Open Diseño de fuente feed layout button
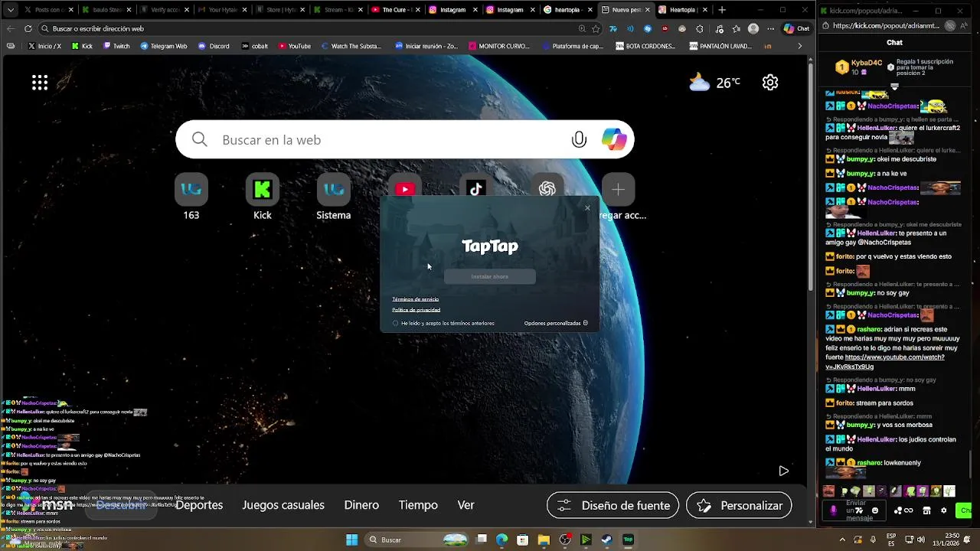Image resolution: width=980 pixels, height=551 pixels. click(x=612, y=505)
